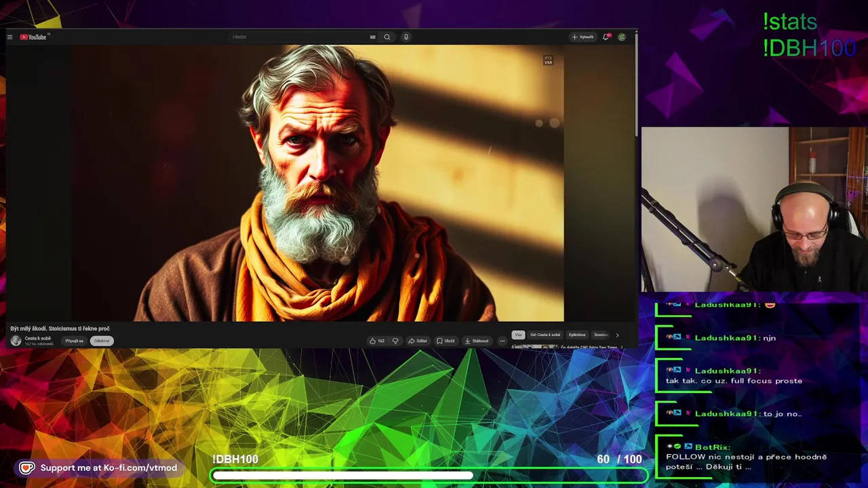Click chat message 'to jo no..'
This screenshot has width=868, height=488.
pyautogui.click(x=783, y=413)
